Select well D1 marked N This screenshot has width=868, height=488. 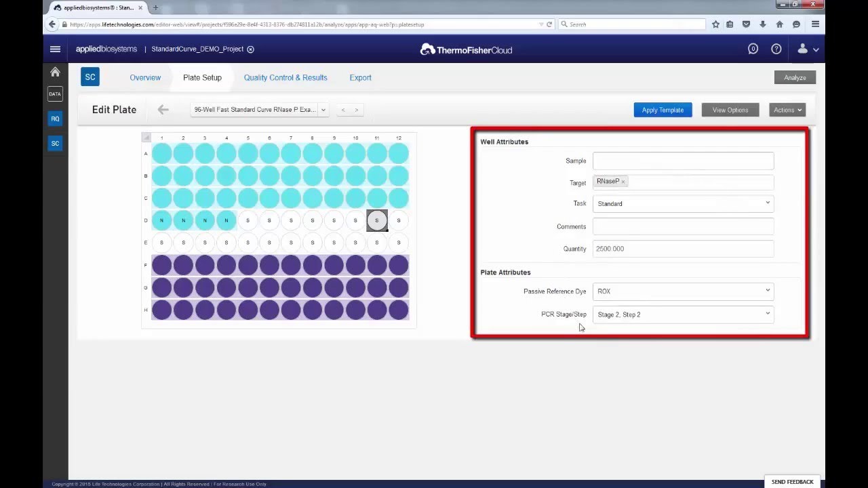(x=161, y=220)
